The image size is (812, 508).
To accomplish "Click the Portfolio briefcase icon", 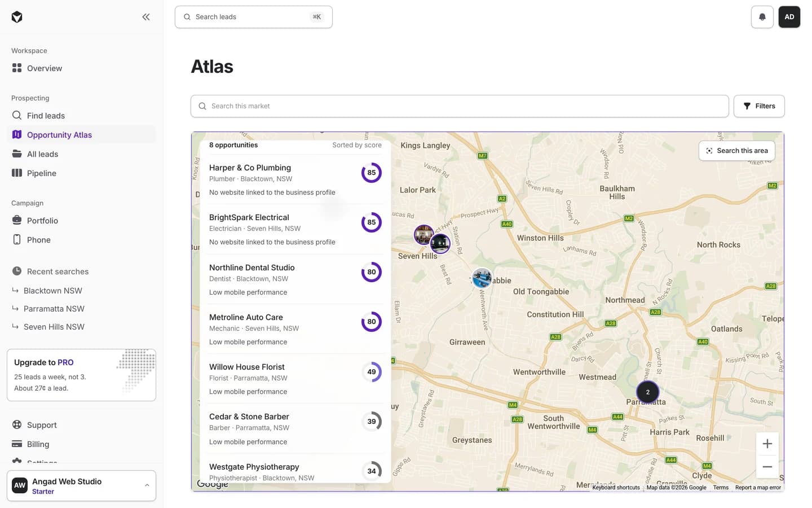I will point(17,220).
